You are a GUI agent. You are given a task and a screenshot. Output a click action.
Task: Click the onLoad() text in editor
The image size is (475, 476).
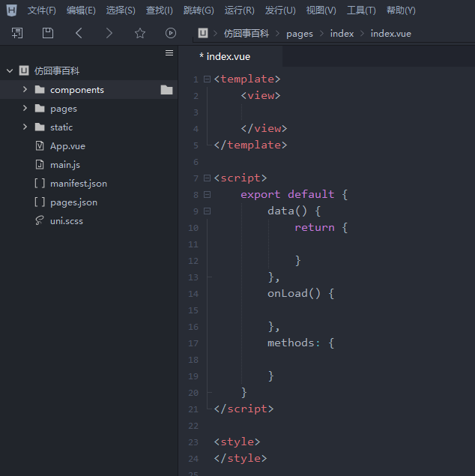[294, 294]
